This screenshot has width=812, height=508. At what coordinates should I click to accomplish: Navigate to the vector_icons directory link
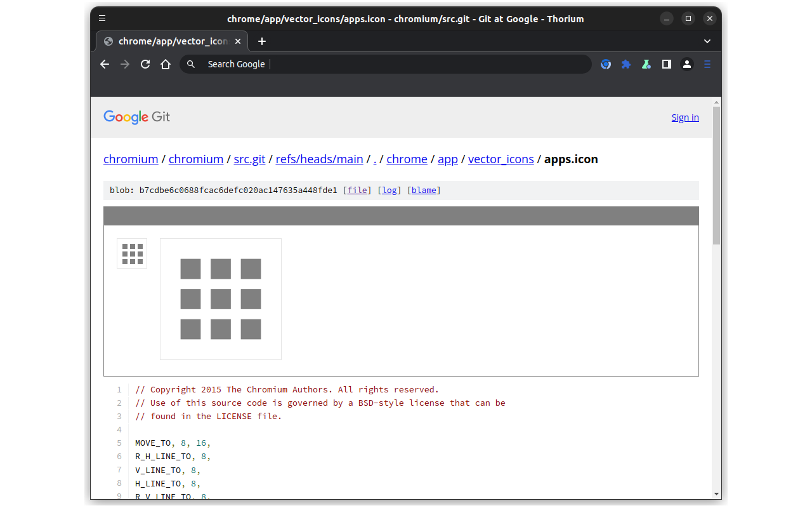click(x=501, y=159)
